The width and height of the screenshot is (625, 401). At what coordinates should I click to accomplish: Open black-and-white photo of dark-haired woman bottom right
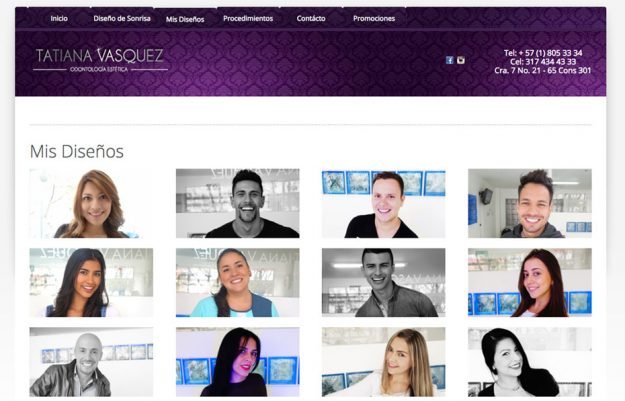530,362
